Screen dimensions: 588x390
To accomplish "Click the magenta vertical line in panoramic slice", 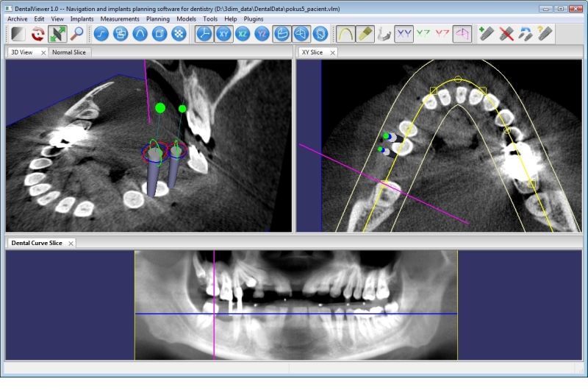I will coord(214,305).
